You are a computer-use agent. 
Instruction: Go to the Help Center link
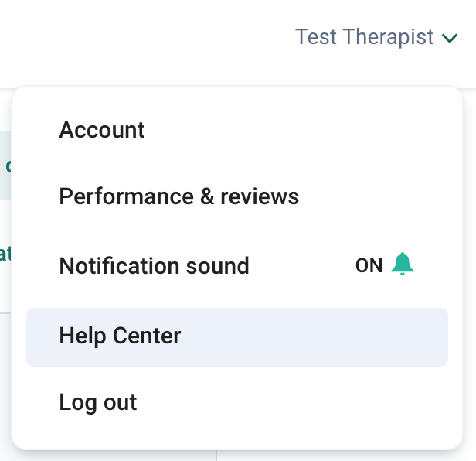[x=121, y=336]
